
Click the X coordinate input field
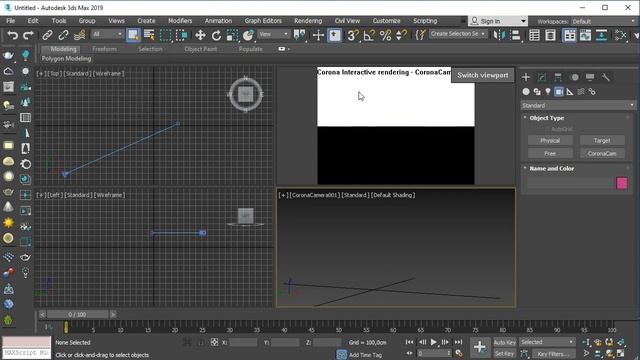click(x=243, y=342)
